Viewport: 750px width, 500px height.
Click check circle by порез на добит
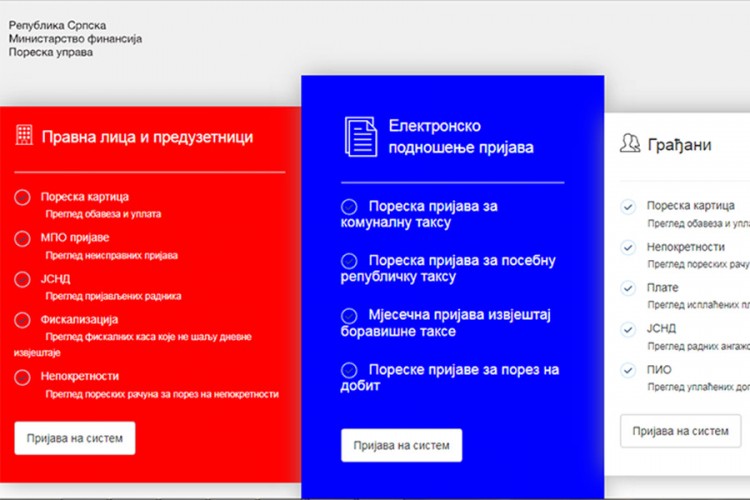[x=349, y=370]
